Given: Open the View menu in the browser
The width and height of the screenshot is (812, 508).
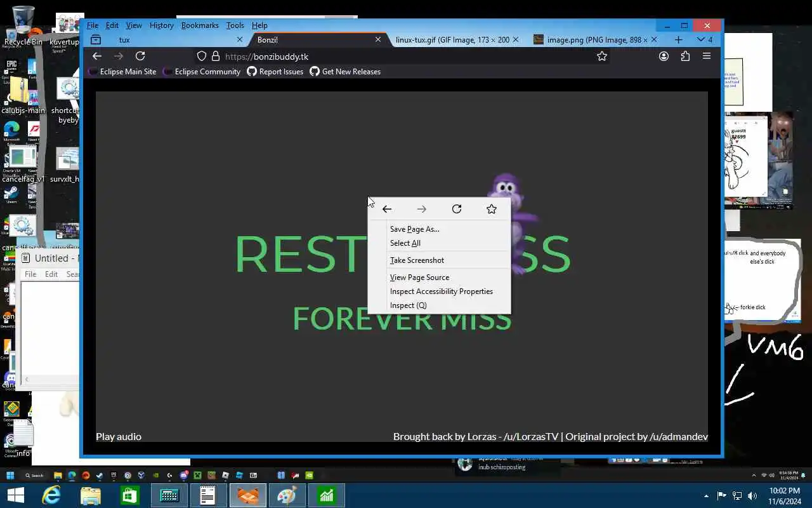Looking at the screenshot, I should (x=134, y=25).
